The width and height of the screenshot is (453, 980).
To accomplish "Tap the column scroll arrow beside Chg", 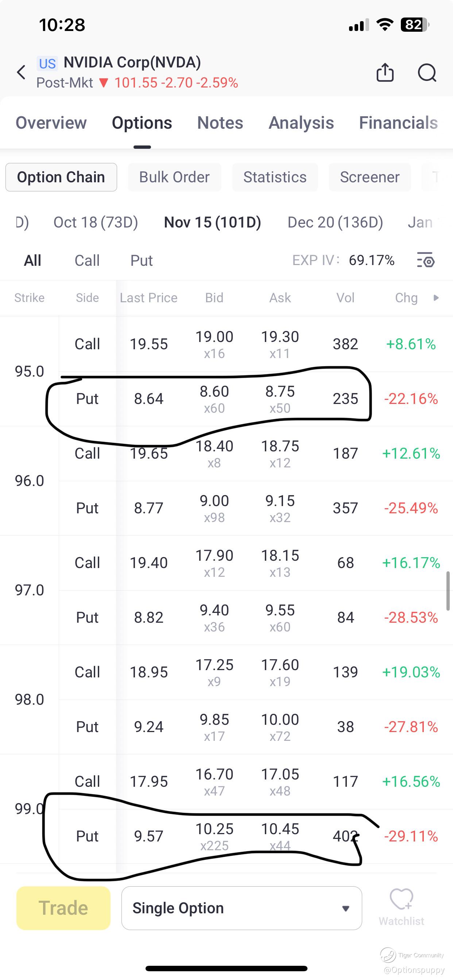I will point(436,297).
